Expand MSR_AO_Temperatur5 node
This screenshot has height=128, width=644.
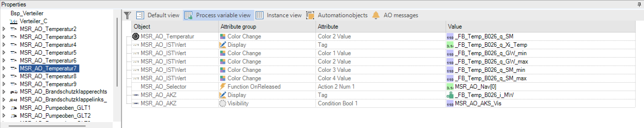coord(4,53)
